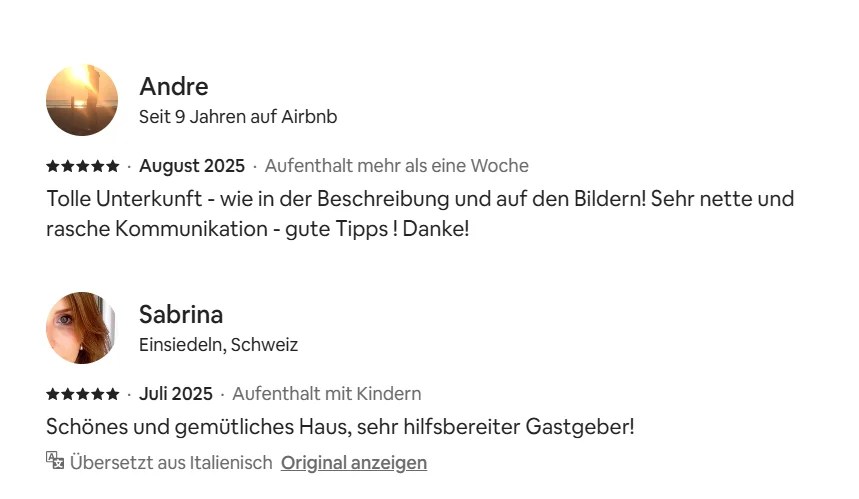Click 'Aufenthalt mehr als eine Woche' label
This screenshot has width=859, height=499.
pos(396,166)
